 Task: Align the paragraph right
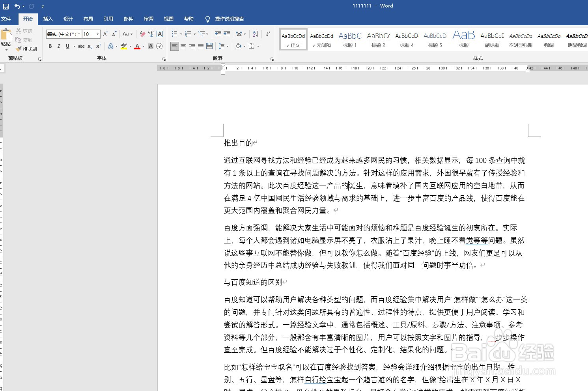click(192, 46)
